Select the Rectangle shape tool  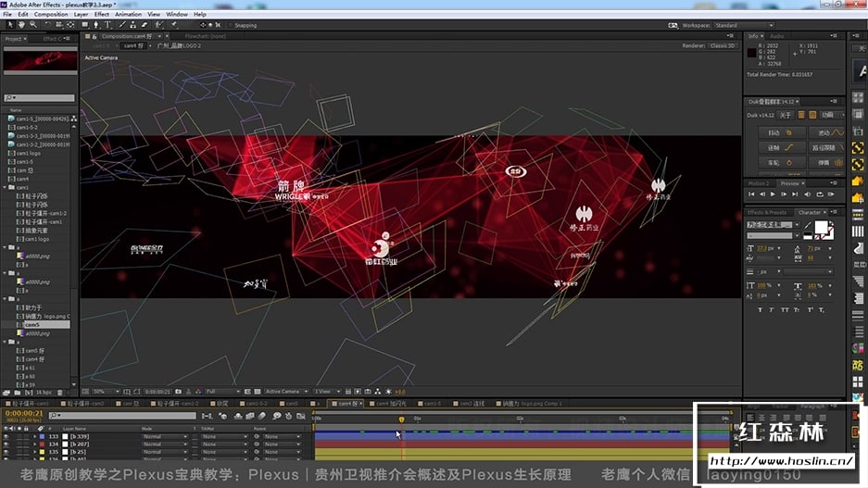click(x=84, y=25)
